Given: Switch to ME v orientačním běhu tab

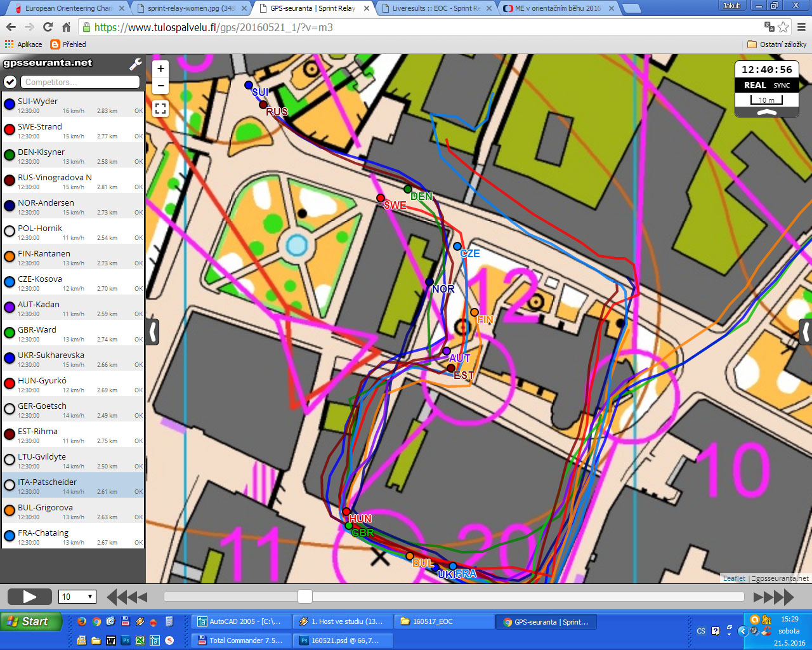Looking at the screenshot, I should [558, 8].
